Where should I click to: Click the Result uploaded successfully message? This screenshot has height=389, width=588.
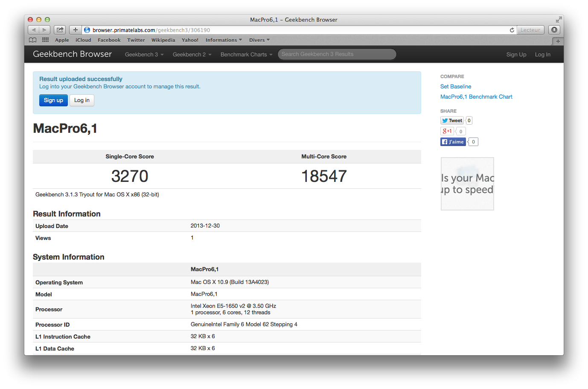[x=81, y=79]
